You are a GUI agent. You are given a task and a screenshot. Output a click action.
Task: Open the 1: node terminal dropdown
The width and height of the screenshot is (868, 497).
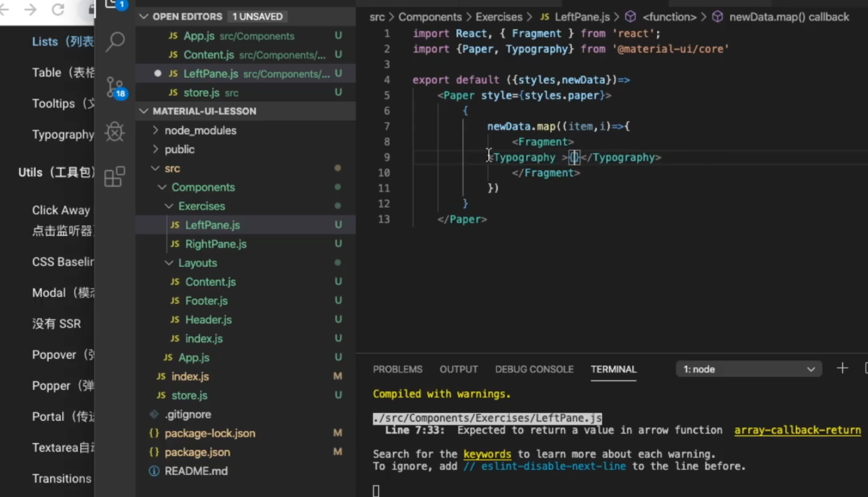[x=748, y=369]
